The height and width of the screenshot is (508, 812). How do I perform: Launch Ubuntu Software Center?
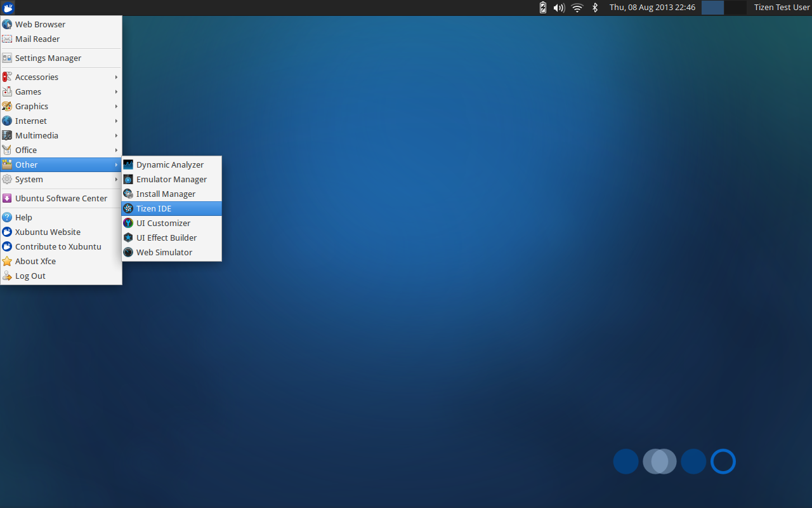[61, 198]
